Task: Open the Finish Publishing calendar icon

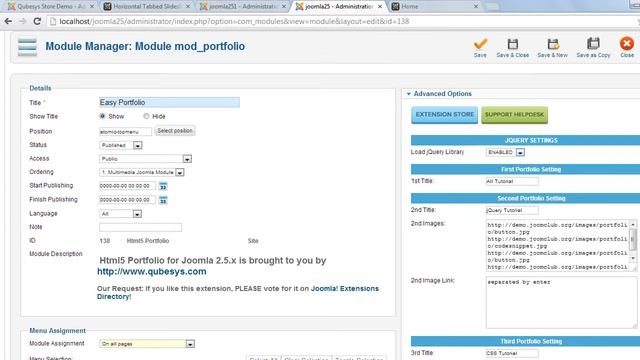Action: click(163, 200)
